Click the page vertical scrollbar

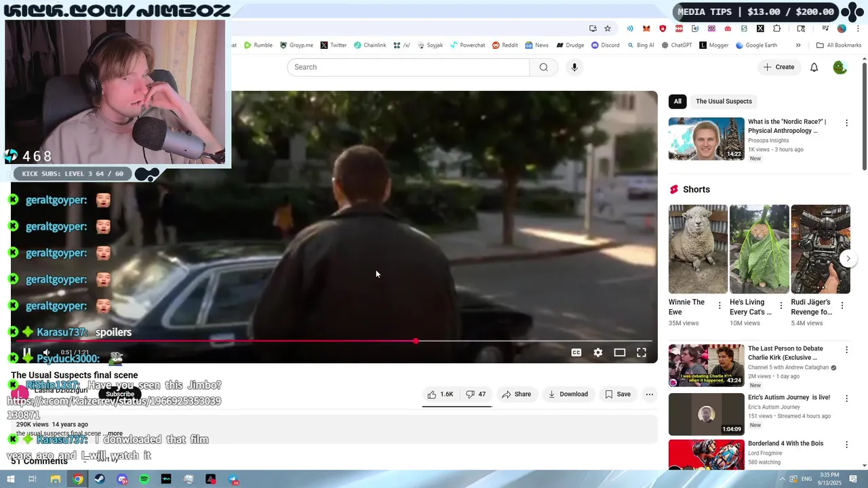point(865,115)
